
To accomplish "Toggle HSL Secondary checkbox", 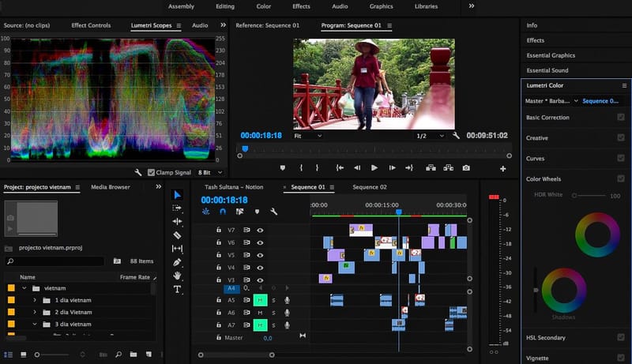I will click(621, 337).
